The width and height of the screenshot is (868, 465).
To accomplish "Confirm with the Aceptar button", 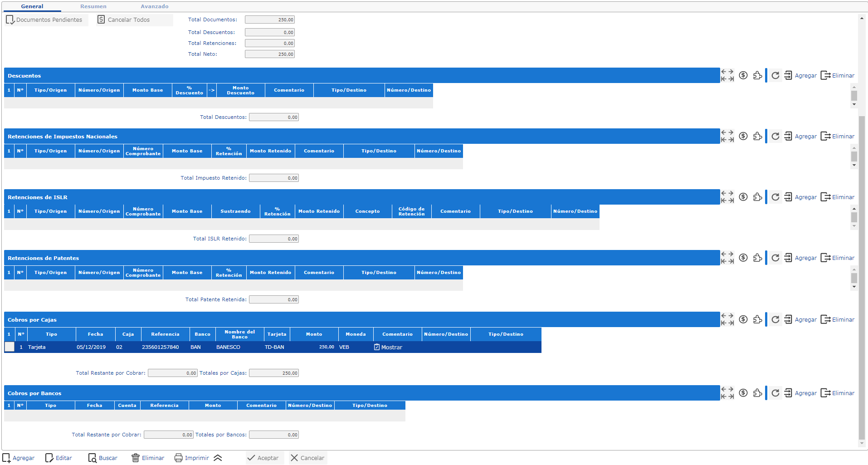I will [x=265, y=458].
